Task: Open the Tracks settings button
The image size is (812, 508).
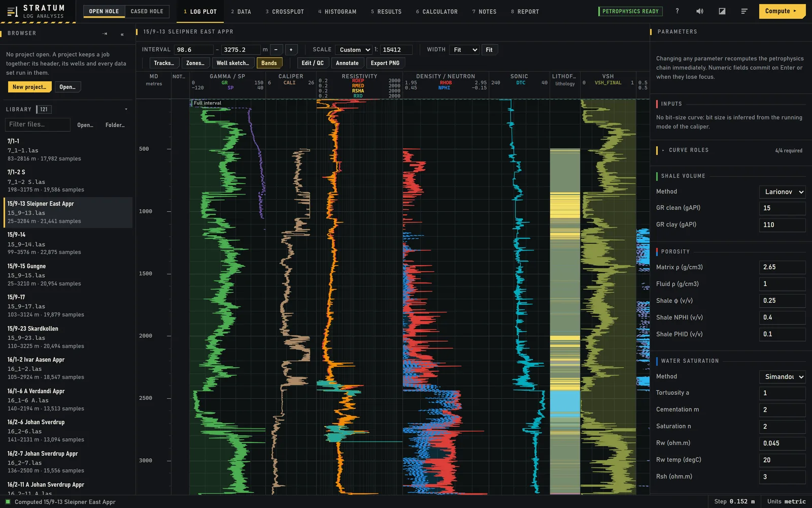Action: tap(164, 63)
